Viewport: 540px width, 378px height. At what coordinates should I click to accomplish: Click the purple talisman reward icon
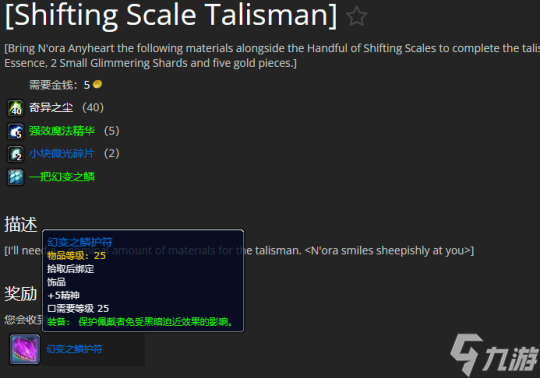[x=24, y=349]
